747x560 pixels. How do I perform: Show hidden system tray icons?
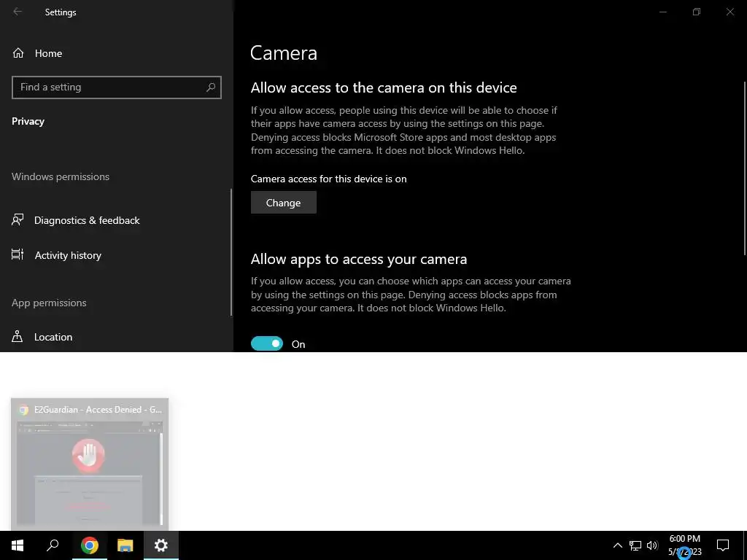point(617,545)
